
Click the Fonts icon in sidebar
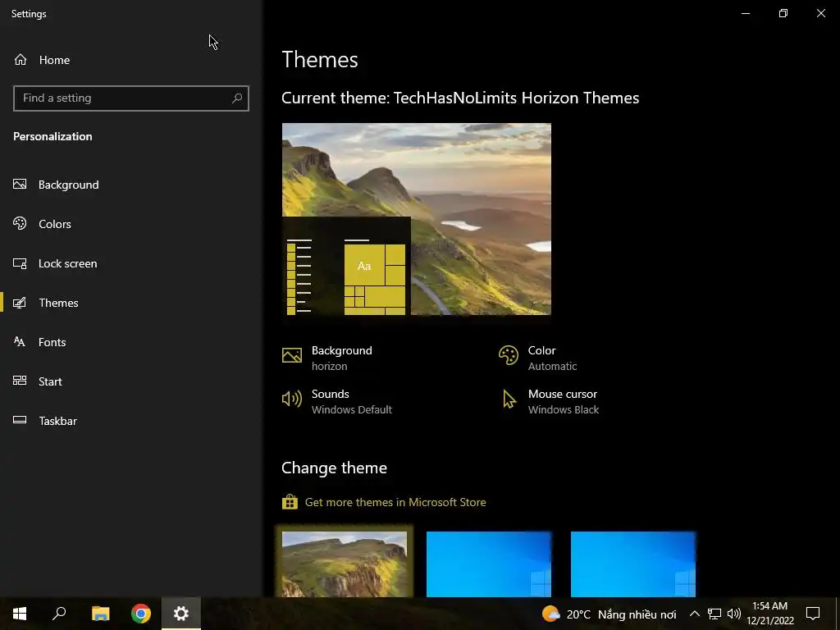click(x=20, y=342)
